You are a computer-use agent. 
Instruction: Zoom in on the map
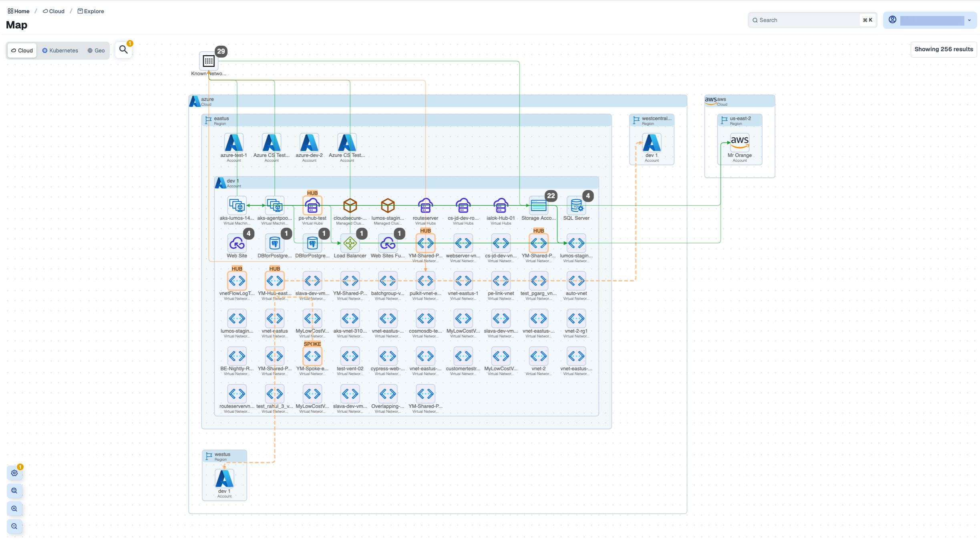click(14, 508)
